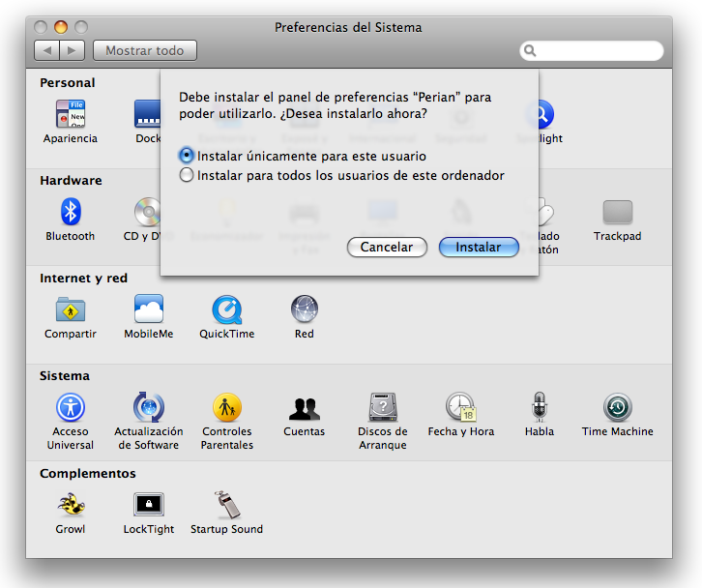Open the Red network preferences
702x588 pixels.
[x=305, y=316]
